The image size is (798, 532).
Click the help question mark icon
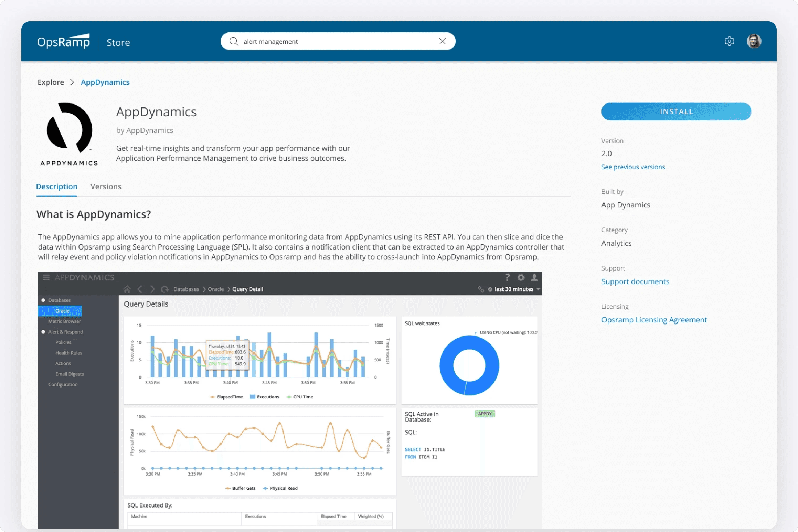click(508, 277)
